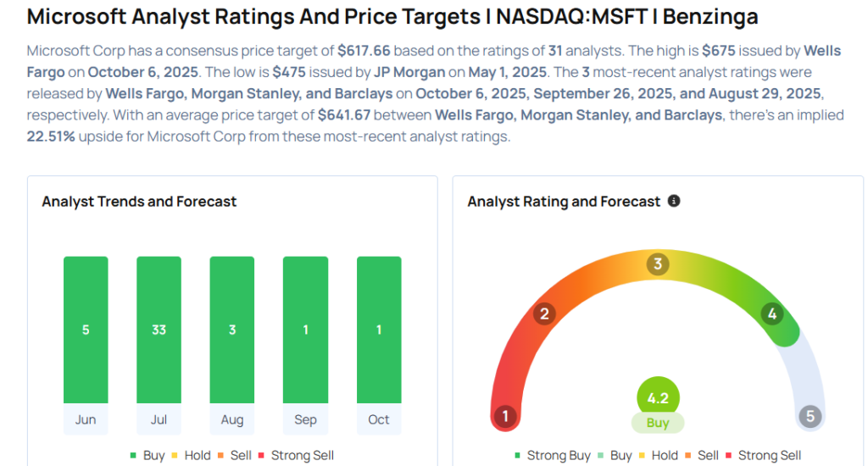
Task: Click gauge marker number 5
Action: pos(810,416)
